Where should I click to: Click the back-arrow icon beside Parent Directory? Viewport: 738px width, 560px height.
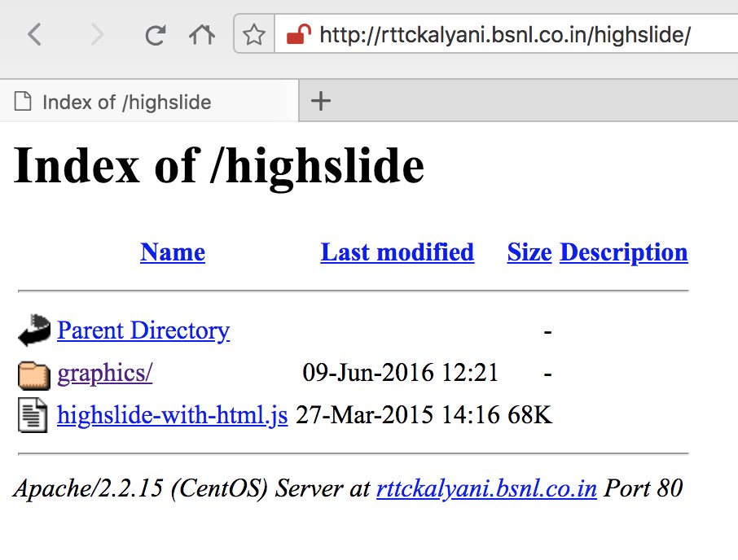tap(34, 330)
